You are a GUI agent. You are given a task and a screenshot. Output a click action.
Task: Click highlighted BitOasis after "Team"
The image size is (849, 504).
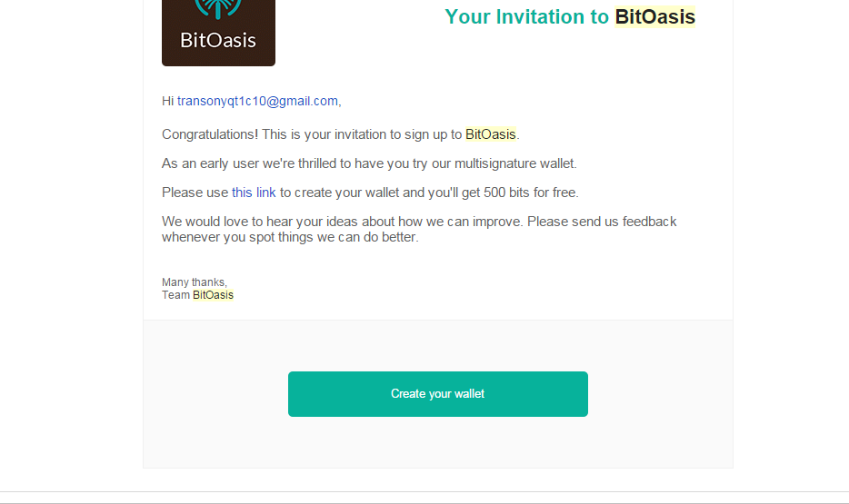(x=213, y=295)
